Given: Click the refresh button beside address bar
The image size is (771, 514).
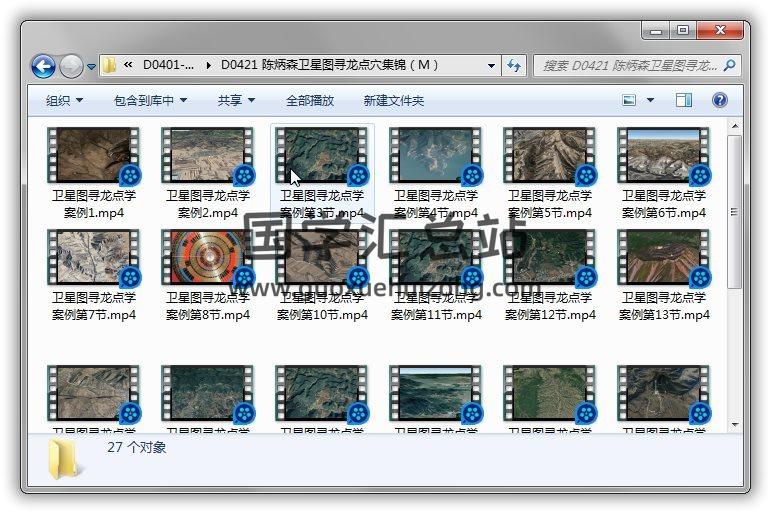Looking at the screenshot, I should coord(514,66).
